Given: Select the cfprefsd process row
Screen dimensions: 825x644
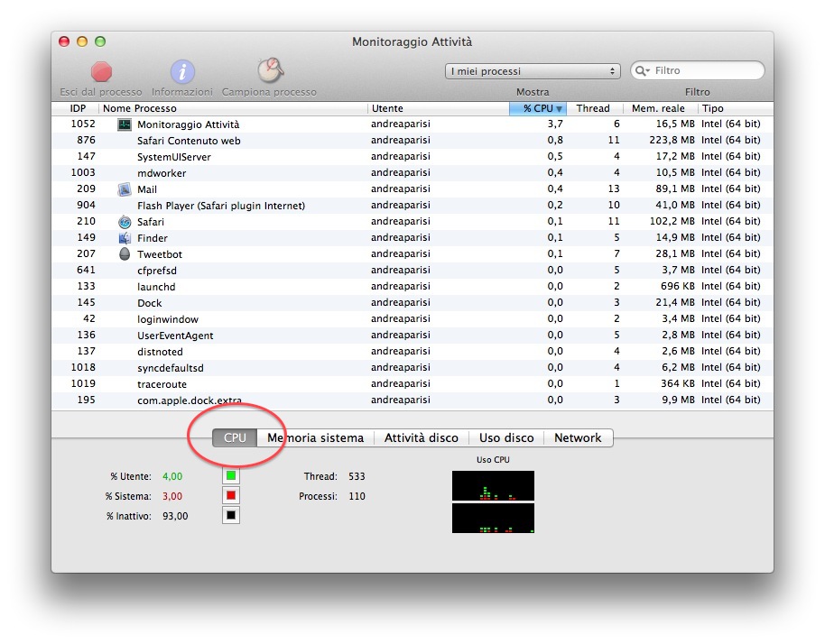Looking at the screenshot, I should pos(412,271).
